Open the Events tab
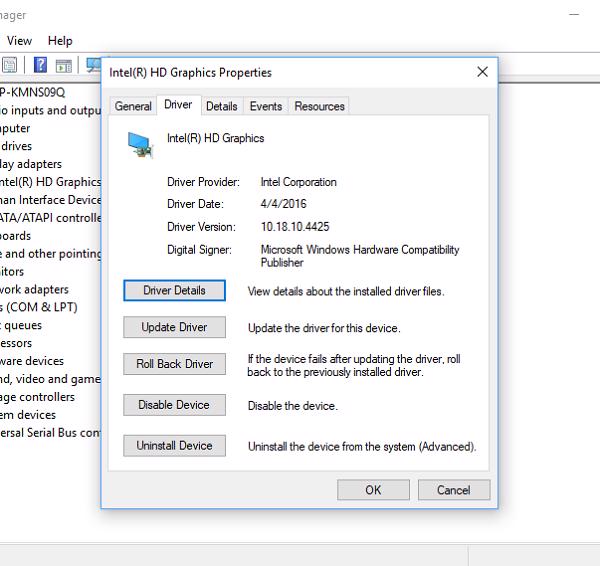Image resolution: width=600 pixels, height=566 pixels. pos(266,106)
